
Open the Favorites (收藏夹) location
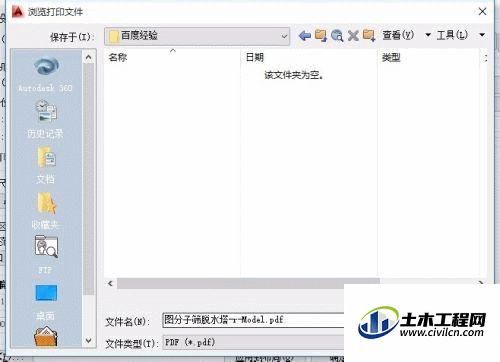46,210
